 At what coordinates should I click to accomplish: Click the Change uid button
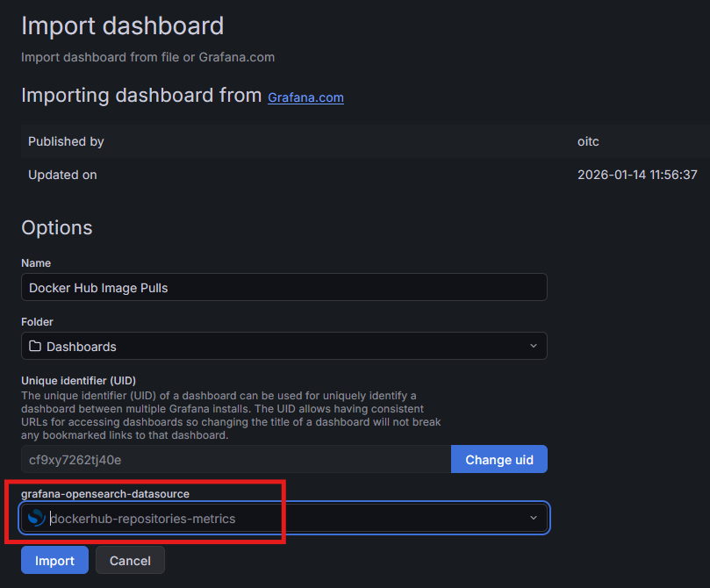pos(498,460)
